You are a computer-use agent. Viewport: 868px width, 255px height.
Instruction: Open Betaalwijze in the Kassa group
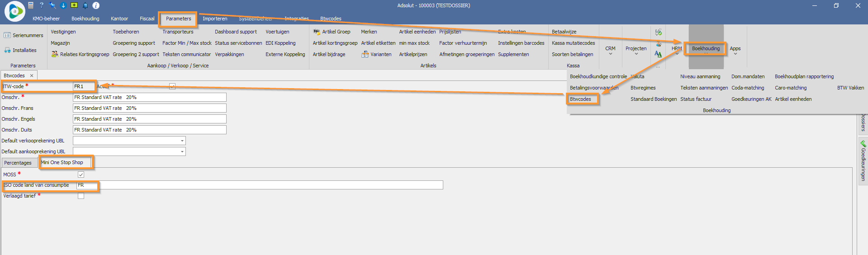[564, 32]
